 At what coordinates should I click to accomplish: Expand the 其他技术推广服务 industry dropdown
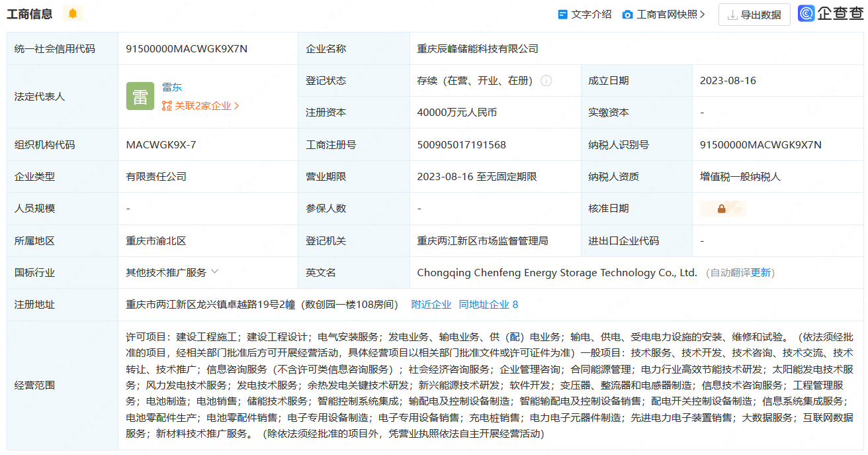click(214, 272)
